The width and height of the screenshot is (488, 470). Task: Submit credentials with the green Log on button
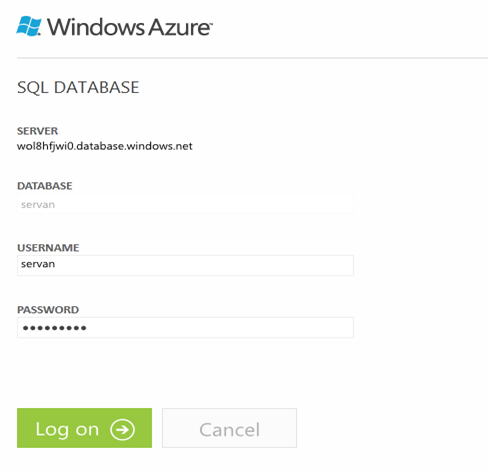84,428
